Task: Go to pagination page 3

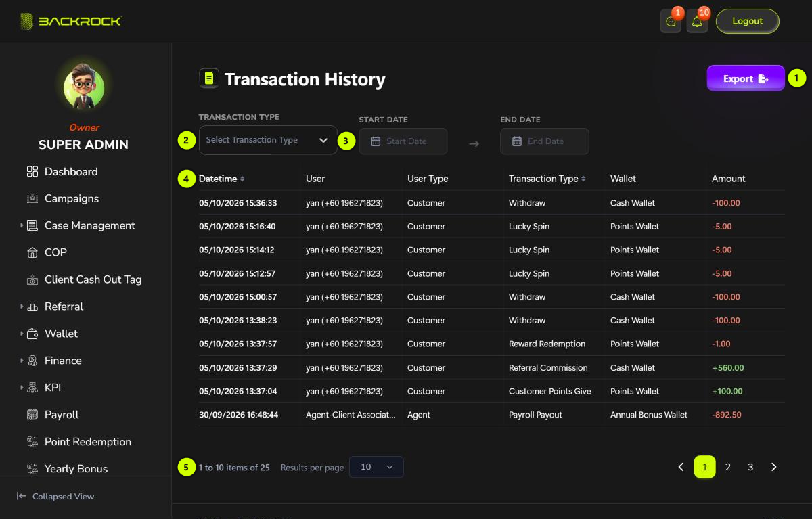Action: [x=750, y=467]
